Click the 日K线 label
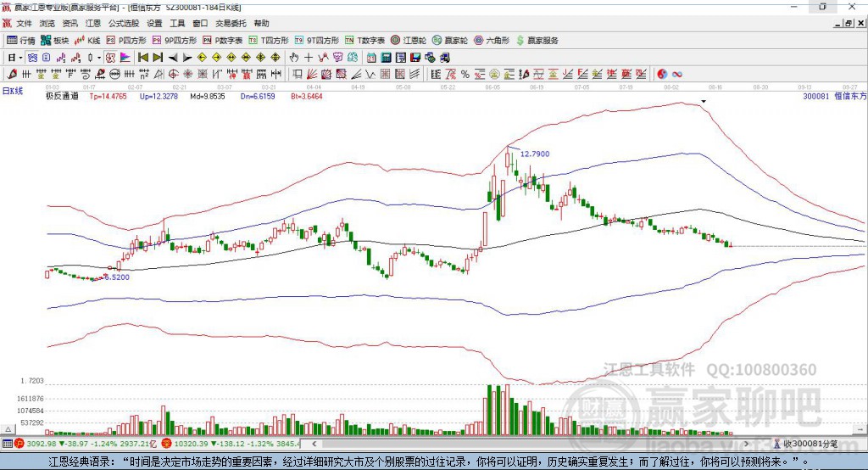The height and width of the screenshot is (470, 868). click(x=13, y=92)
